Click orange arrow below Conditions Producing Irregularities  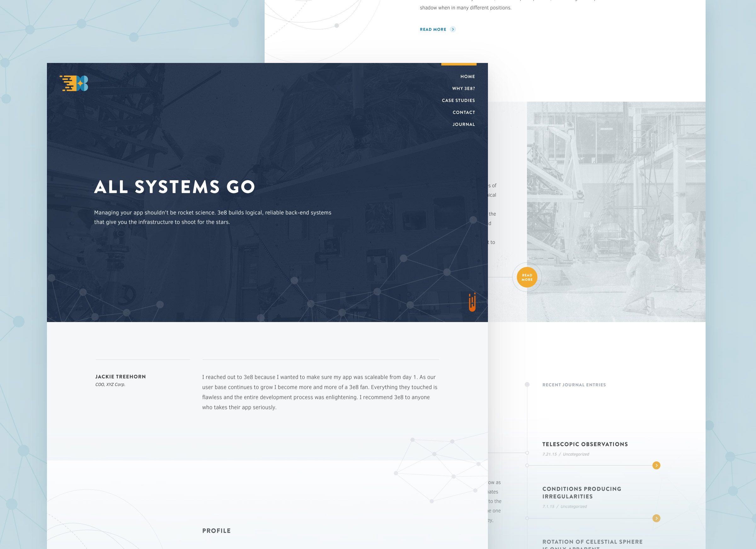[656, 518]
